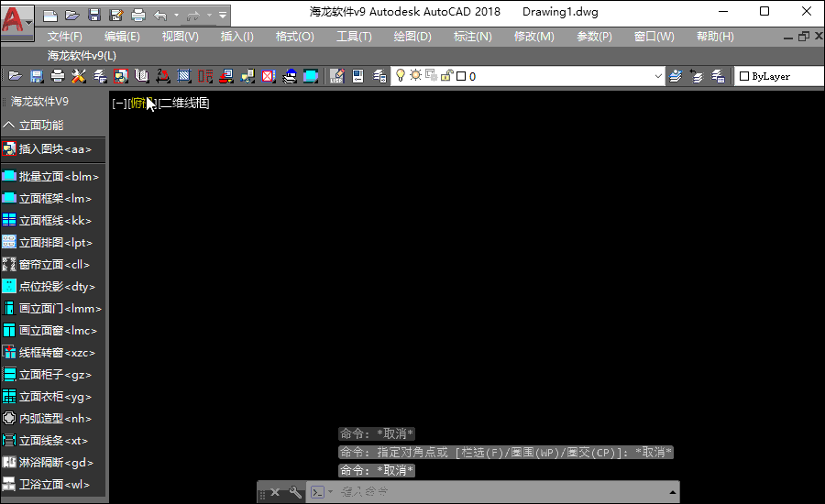The height and width of the screenshot is (504, 825).
Task: Open the 绘图(D) menu
Action: pyautogui.click(x=412, y=37)
